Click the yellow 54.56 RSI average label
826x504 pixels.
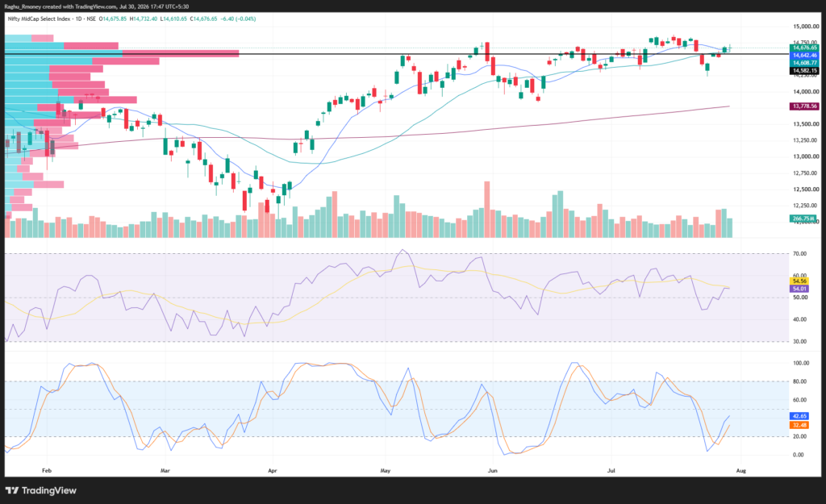pos(799,281)
